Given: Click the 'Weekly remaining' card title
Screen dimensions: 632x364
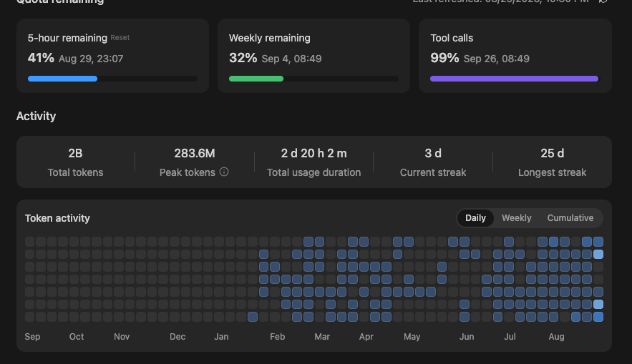Looking at the screenshot, I should pyautogui.click(x=270, y=38).
